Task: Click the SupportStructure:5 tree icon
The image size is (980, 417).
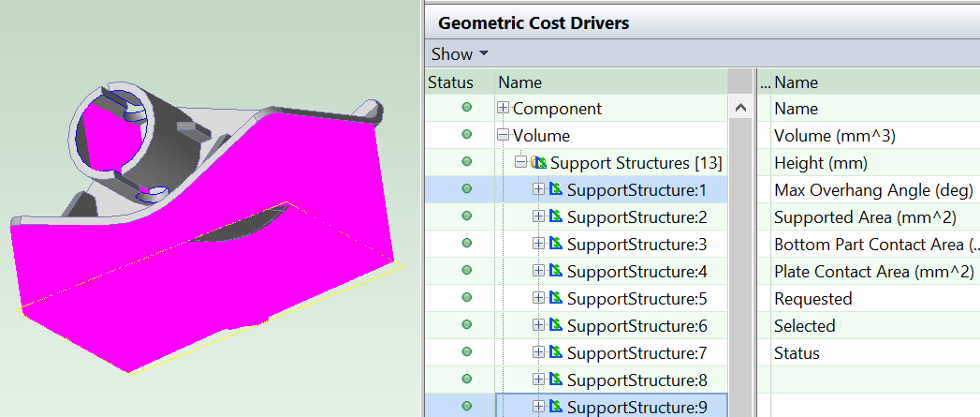Action: click(x=556, y=299)
